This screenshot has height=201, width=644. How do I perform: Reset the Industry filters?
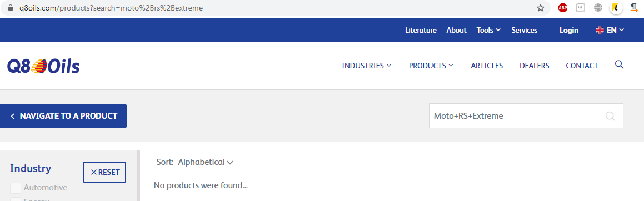[104, 172]
